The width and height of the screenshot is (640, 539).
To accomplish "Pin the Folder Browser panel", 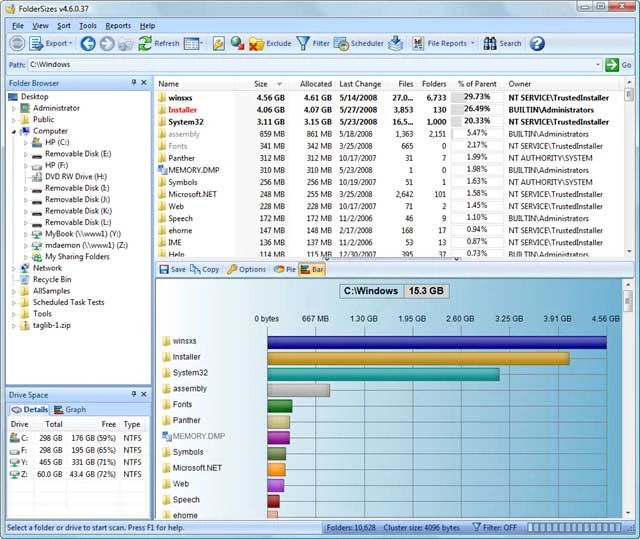I will point(134,82).
